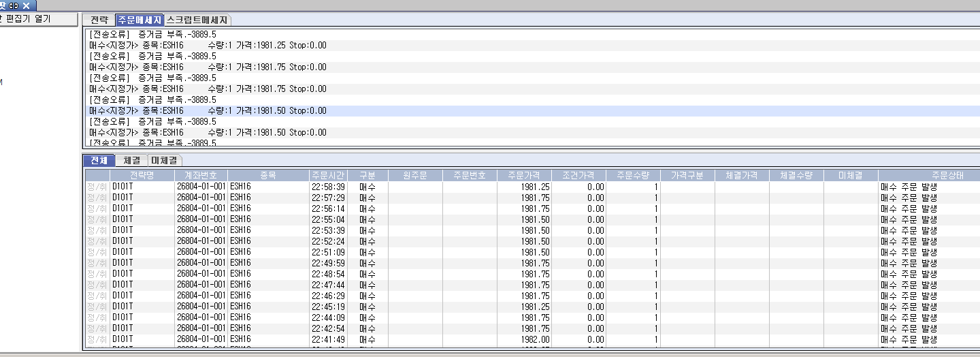
Task: Click the 계좌번호 column header
Action: [x=200, y=175]
